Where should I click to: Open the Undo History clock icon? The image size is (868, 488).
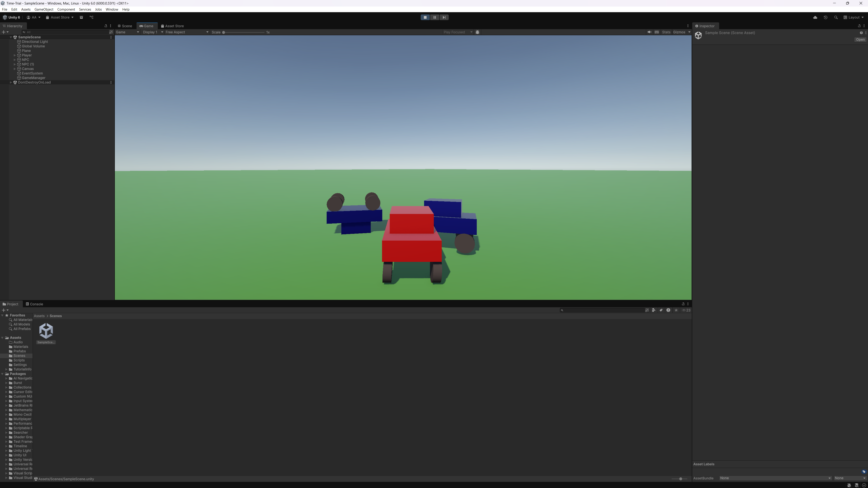(x=825, y=18)
